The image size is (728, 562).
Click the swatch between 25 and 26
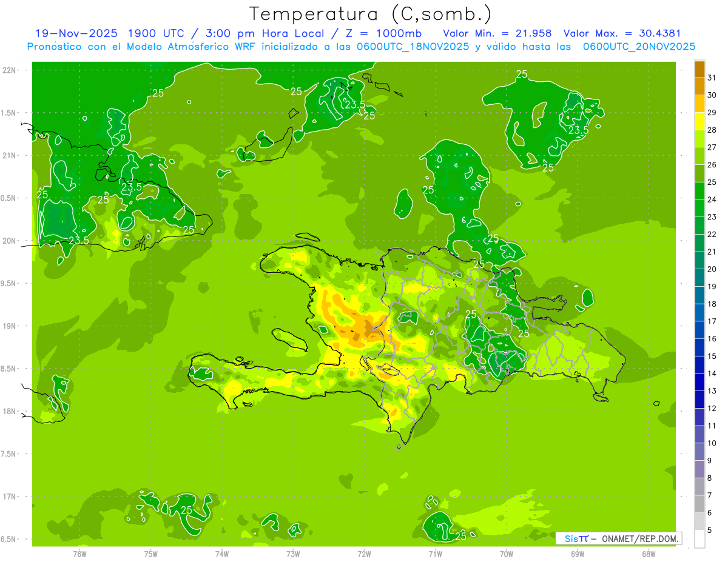[699, 173]
